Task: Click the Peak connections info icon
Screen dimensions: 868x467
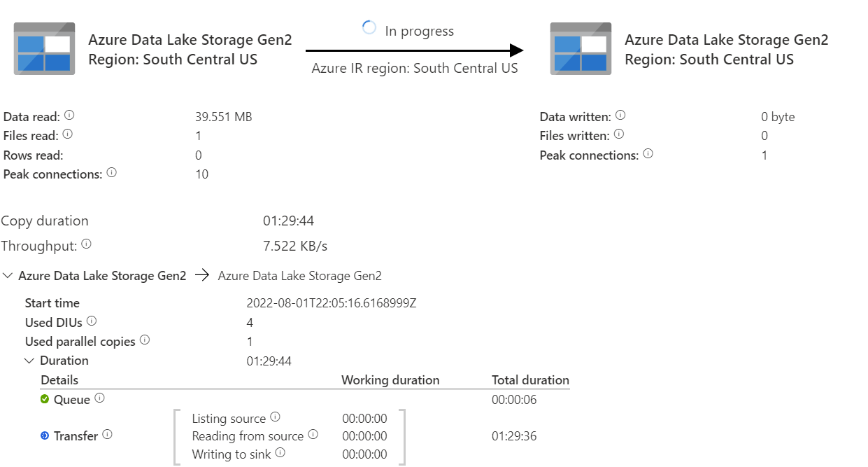Action: (111, 174)
